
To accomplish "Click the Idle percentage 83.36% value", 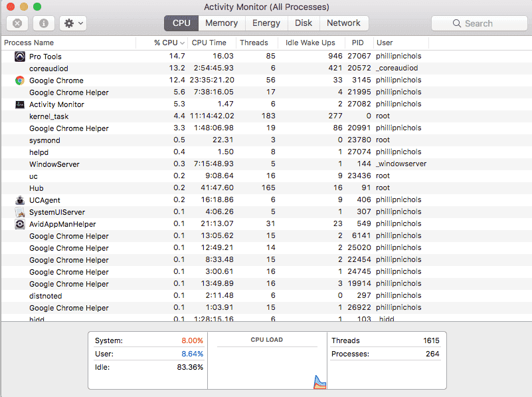I will click(190, 367).
